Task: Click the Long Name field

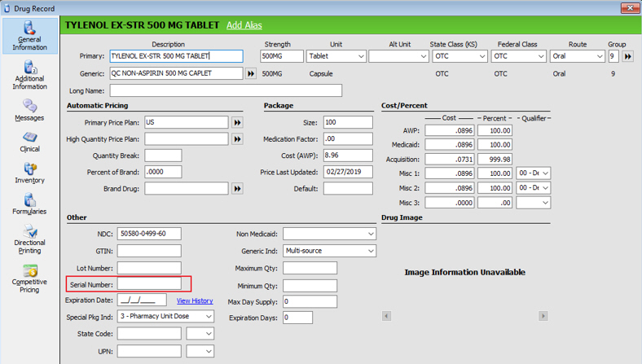Action: 226,90
